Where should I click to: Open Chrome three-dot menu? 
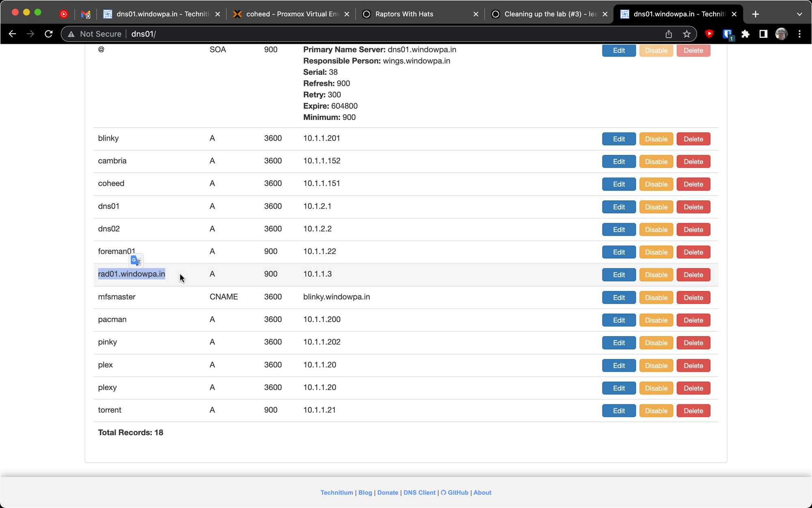point(799,34)
